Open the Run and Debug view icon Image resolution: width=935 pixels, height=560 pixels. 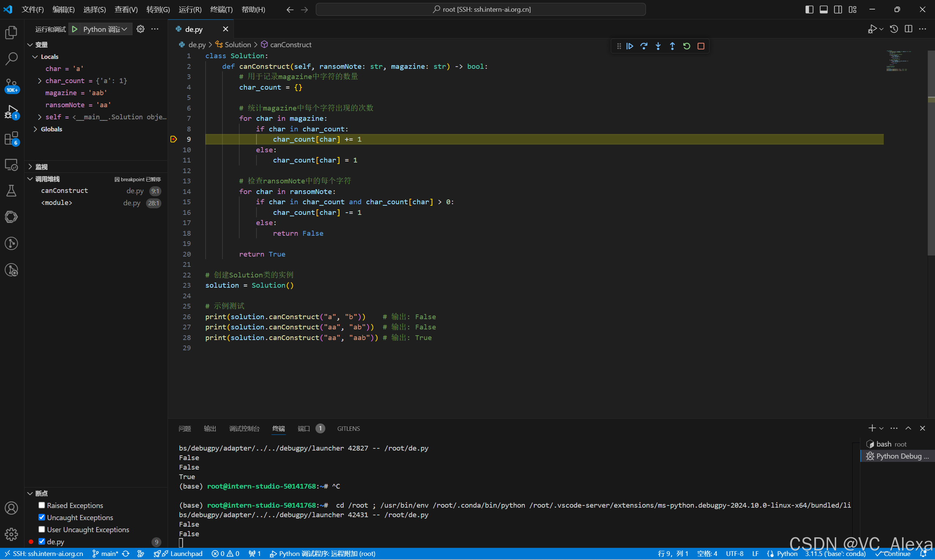(11, 112)
